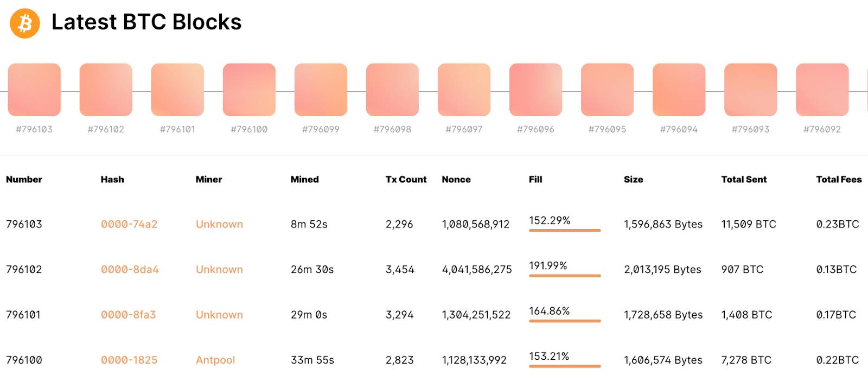Click the Number column header
The width and height of the screenshot is (868, 388).
[24, 179]
